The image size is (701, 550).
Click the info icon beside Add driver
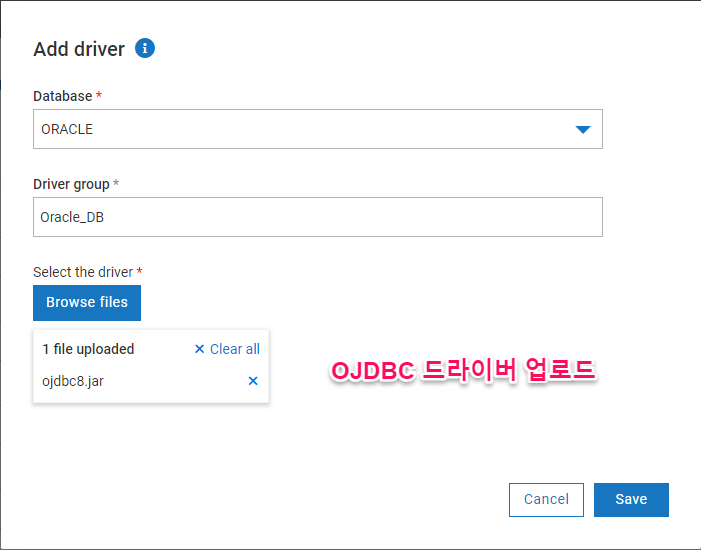point(145,48)
